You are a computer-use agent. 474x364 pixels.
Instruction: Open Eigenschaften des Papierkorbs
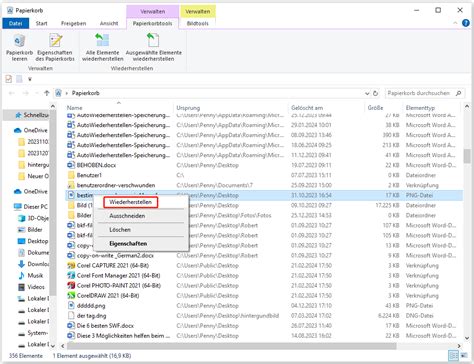click(x=55, y=47)
